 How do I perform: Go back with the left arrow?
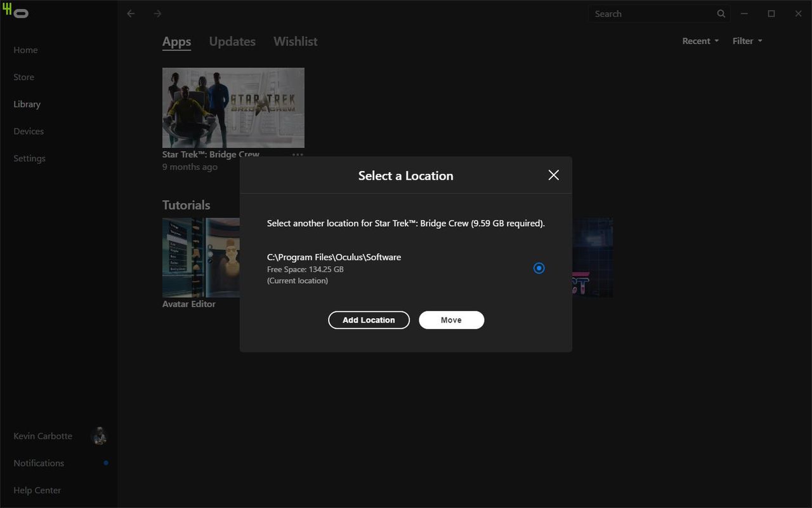point(131,13)
